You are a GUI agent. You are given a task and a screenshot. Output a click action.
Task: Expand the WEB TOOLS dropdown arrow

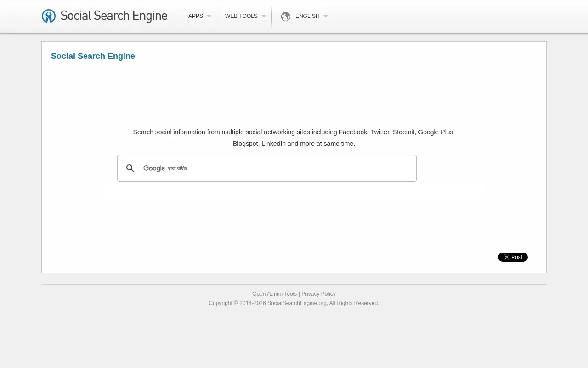(x=264, y=16)
